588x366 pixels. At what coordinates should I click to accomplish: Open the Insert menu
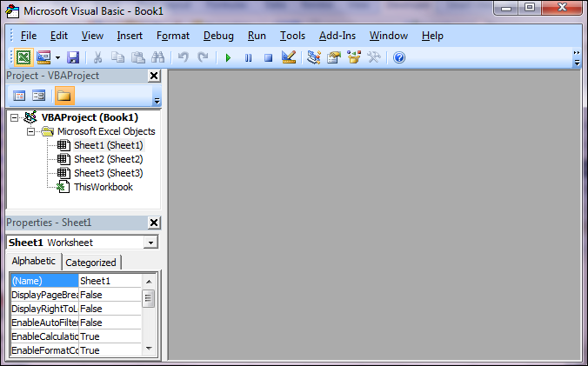[130, 36]
